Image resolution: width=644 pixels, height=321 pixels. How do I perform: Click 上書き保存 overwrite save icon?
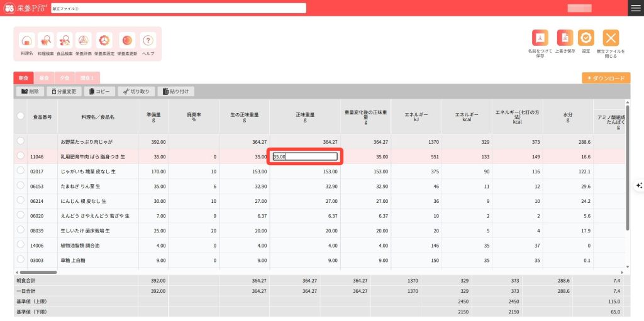pyautogui.click(x=565, y=38)
